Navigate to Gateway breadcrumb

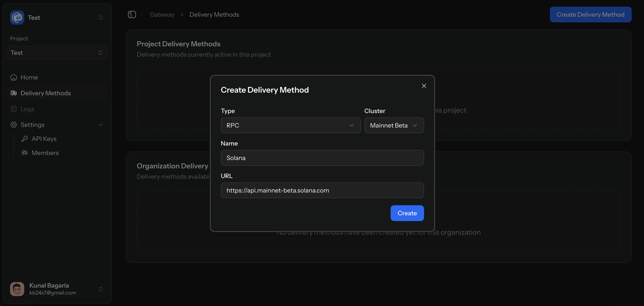coord(162,14)
